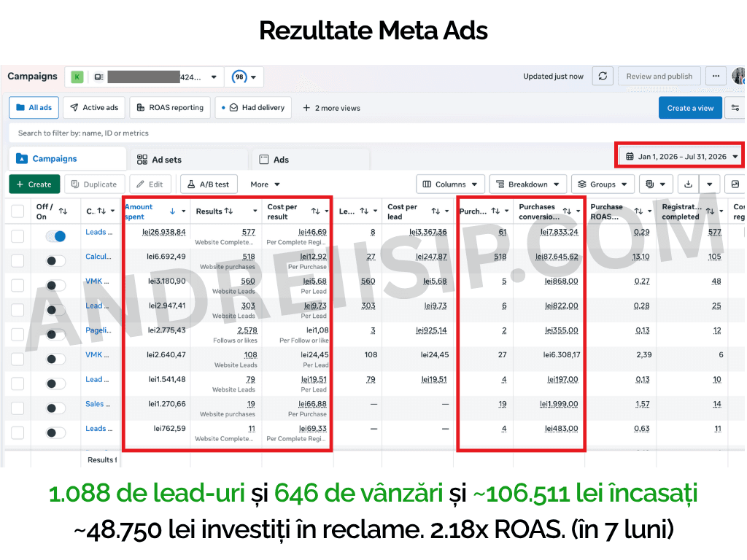Select the Campaigns tab
The width and height of the screenshot is (747, 560).
(x=67, y=158)
